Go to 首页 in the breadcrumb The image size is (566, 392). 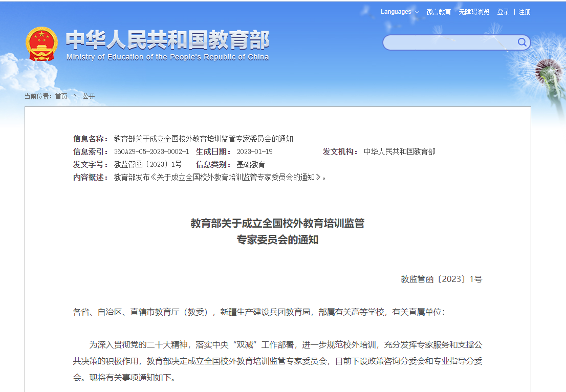[x=61, y=96]
